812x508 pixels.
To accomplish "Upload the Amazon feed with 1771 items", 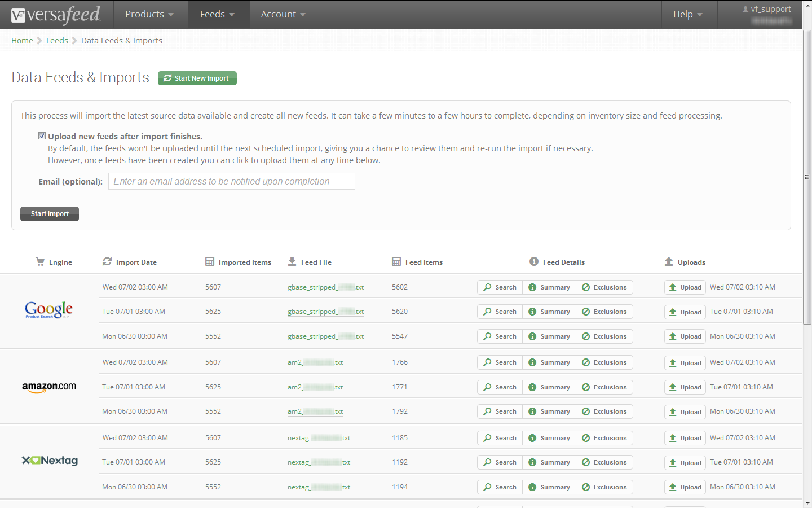I will (x=685, y=387).
